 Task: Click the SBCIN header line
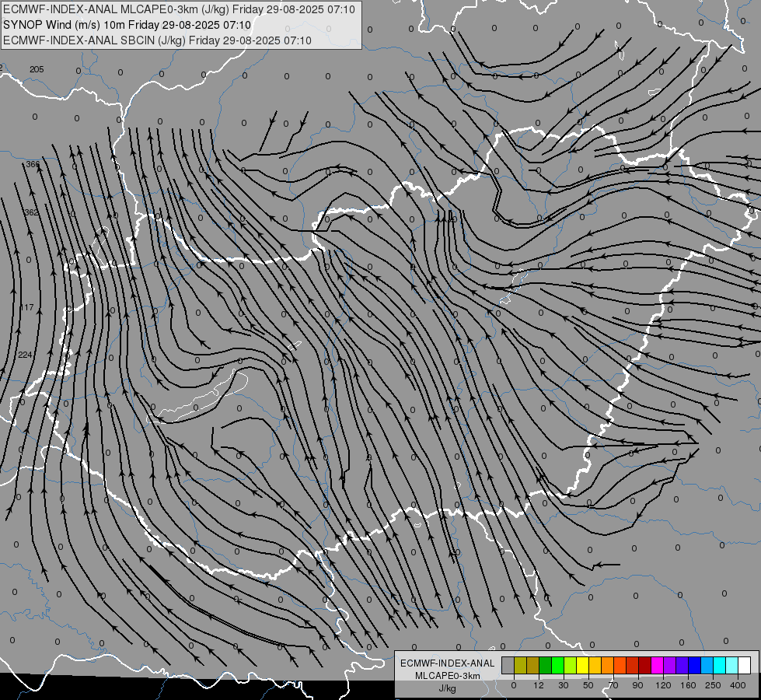(x=157, y=40)
